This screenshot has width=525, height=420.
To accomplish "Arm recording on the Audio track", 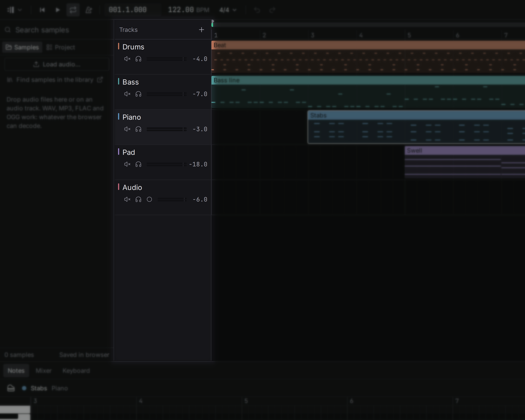I will 149,199.
